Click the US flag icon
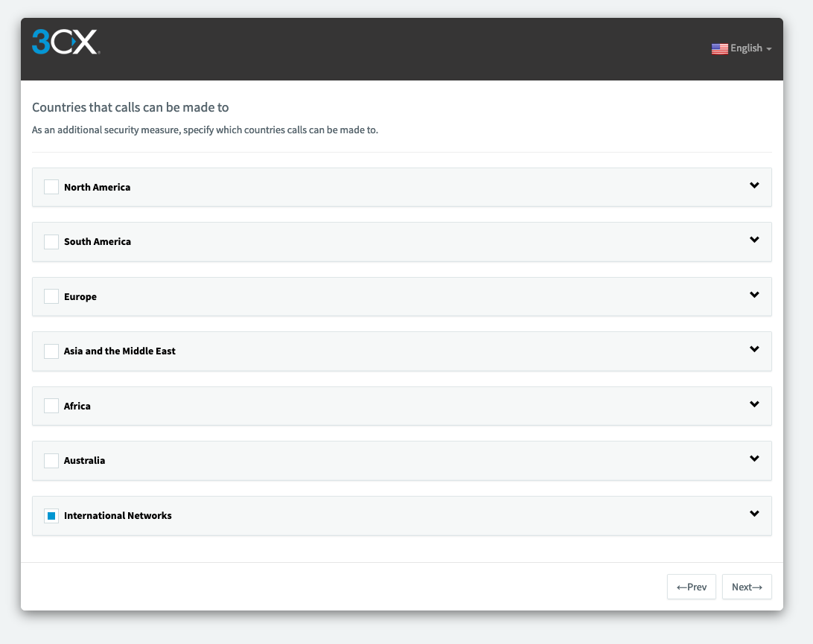Image resolution: width=813 pixels, height=644 pixels. [x=719, y=48]
